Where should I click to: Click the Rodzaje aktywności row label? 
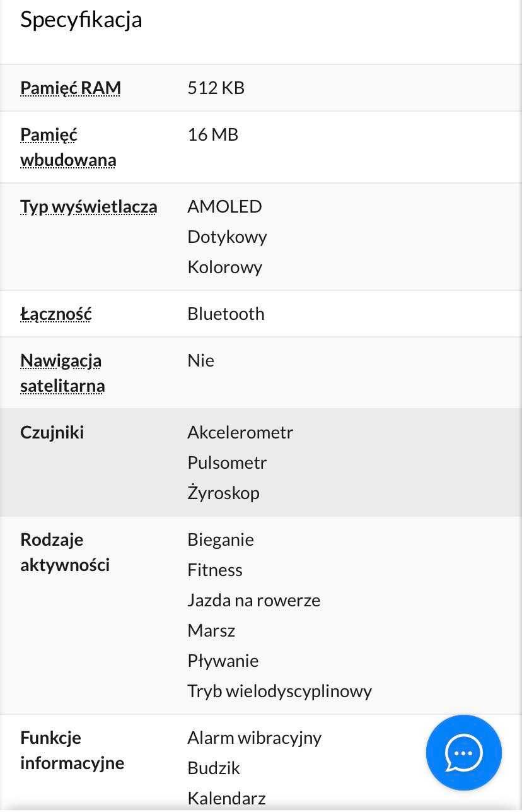pos(65,552)
